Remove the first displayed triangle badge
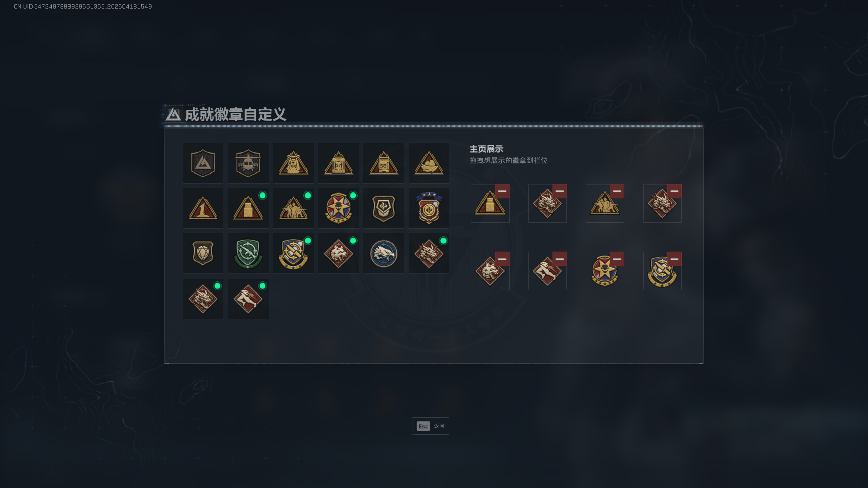868x488 pixels. click(502, 191)
